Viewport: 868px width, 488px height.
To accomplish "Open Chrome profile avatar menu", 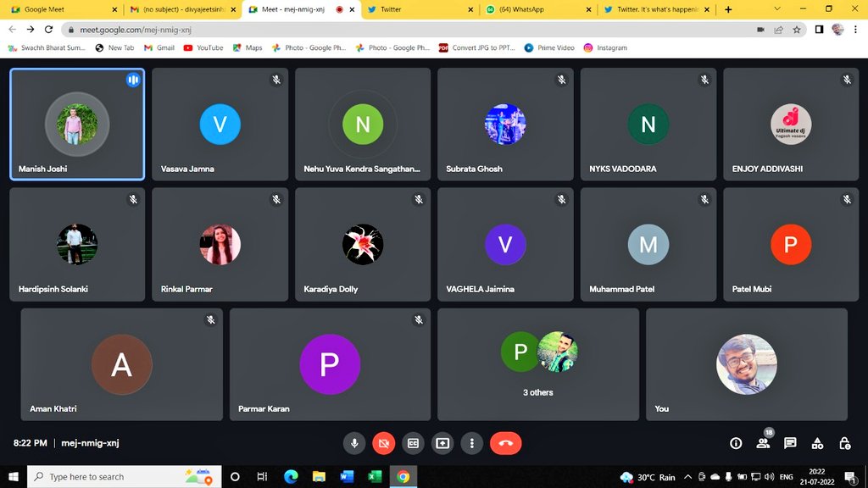I will coord(837,30).
